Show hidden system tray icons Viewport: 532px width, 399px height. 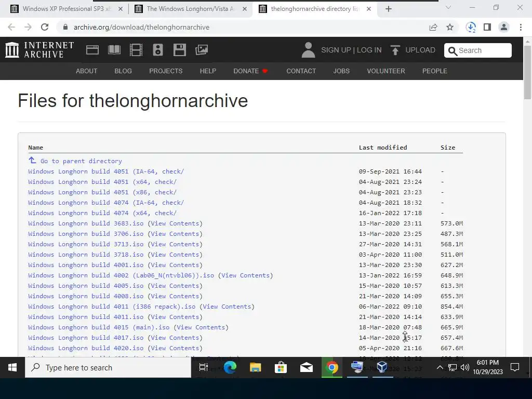[440, 367]
